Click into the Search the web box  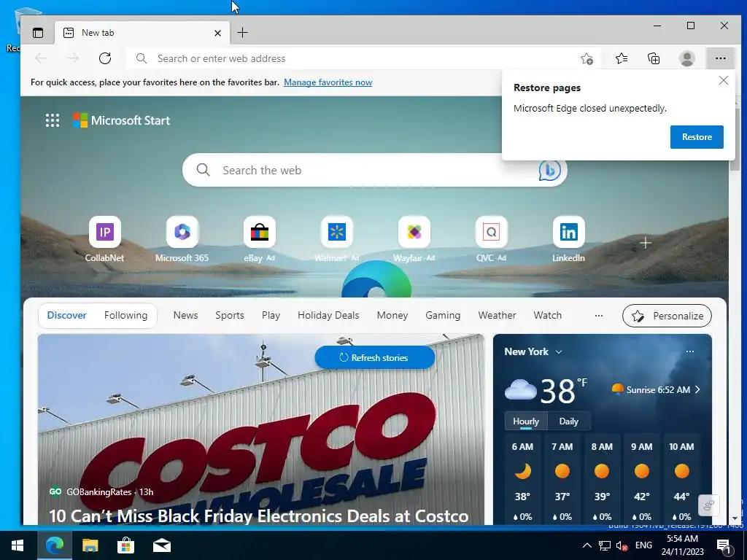(374, 170)
